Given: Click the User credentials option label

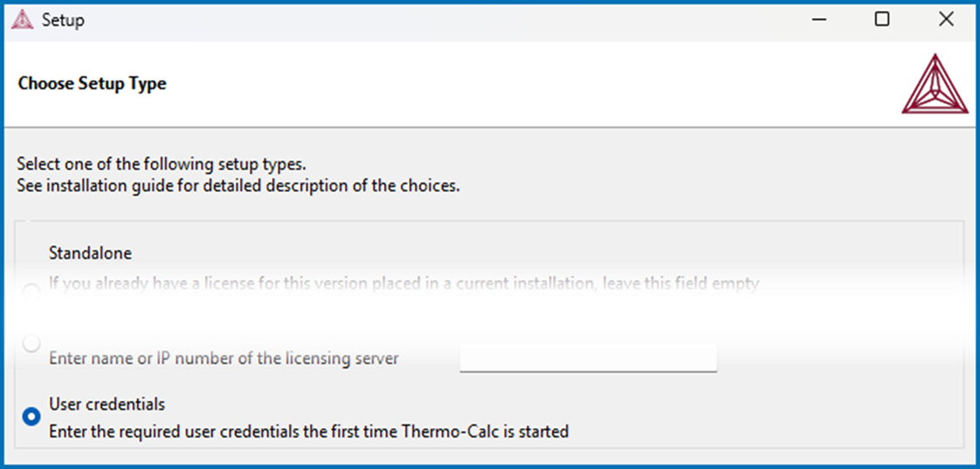Looking at the screenshot, I should [106, 404].
